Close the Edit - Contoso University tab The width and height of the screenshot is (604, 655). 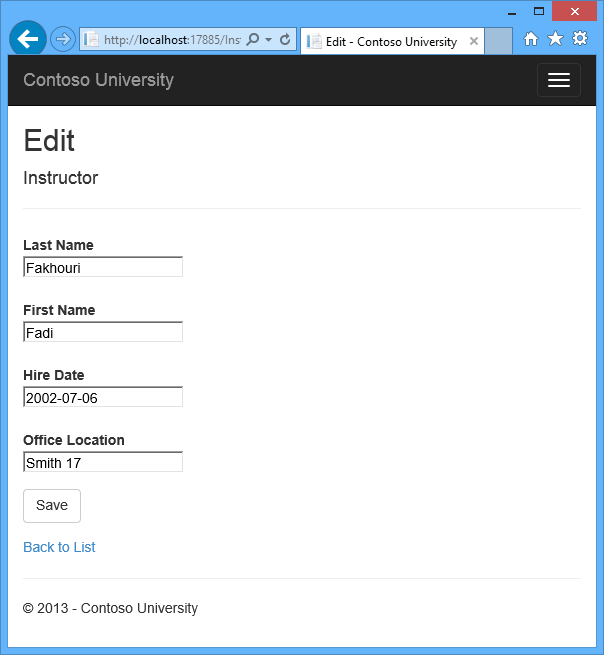[x=474, y=41]
